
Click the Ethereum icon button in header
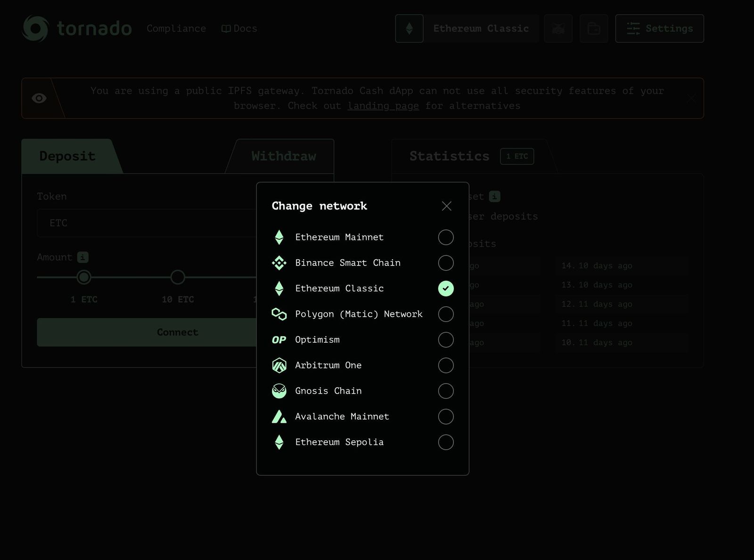click(409, 29)
